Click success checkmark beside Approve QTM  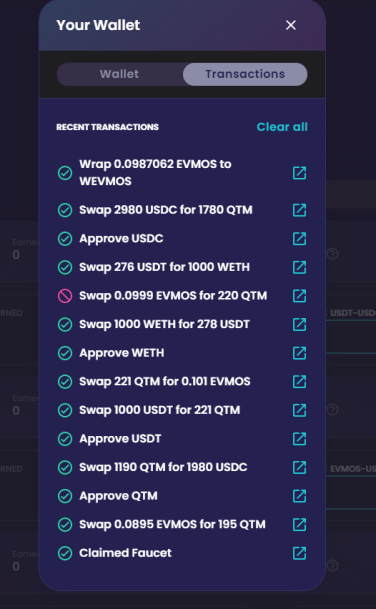(65, 496)
